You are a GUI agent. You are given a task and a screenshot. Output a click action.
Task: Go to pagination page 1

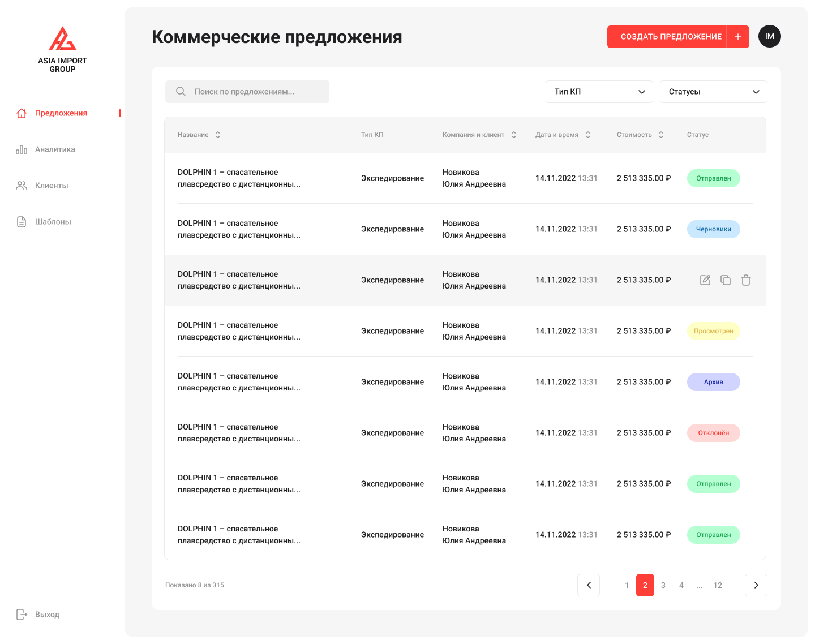click(x=627, y=585)
